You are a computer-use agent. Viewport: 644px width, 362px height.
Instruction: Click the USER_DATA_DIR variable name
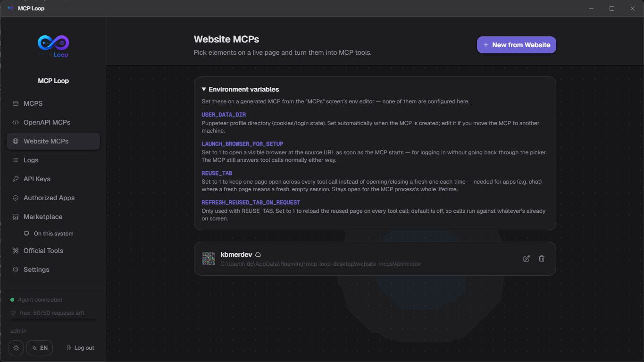click(x=224, y=115)
